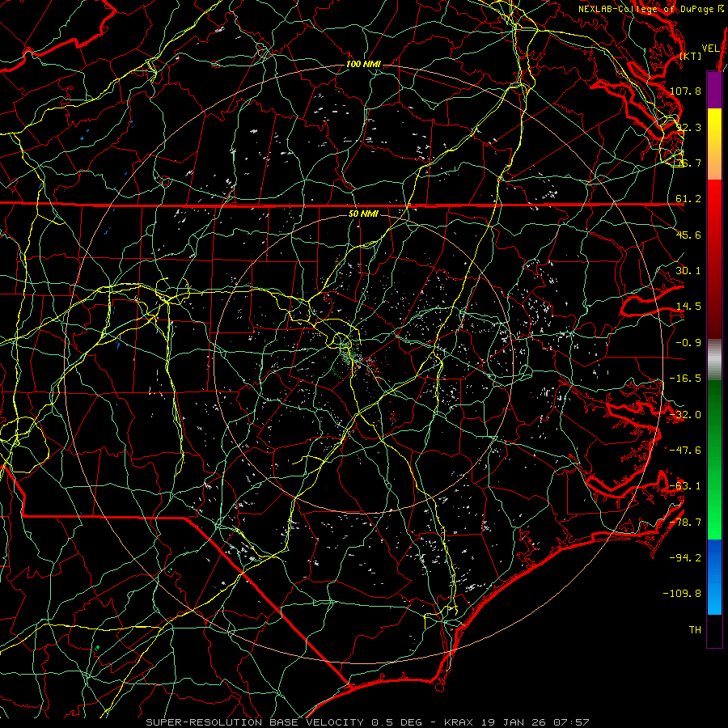Image resolution: width=728 pixels, height=728 pixels.
Task: Click the 14.5 velocity scale value
Action: pyautogui.click(x=688, y=307)
